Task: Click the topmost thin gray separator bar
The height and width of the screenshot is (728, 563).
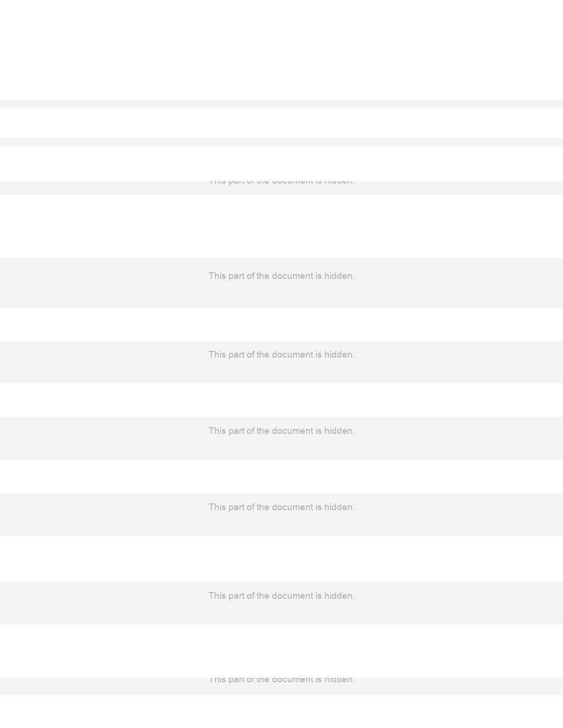Action: pyautogui.click(x=281, y=103)
